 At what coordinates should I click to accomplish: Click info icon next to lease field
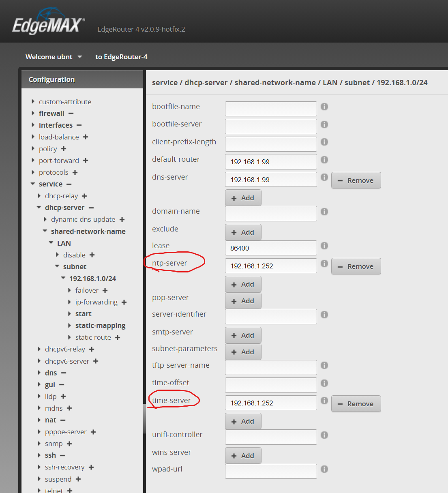tap(324, 246)
